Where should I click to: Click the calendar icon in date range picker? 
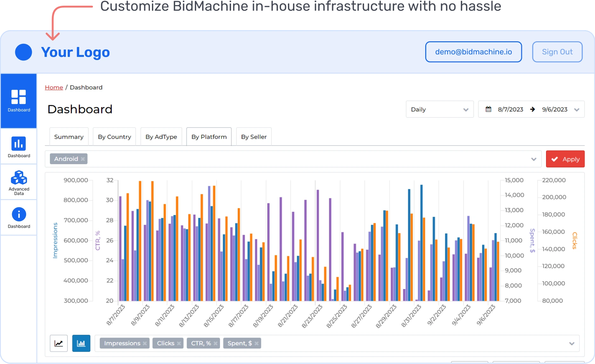point(488,109)
